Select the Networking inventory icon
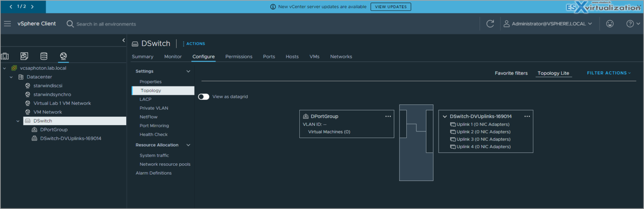644x209 pixels. (x=63, y=56)
